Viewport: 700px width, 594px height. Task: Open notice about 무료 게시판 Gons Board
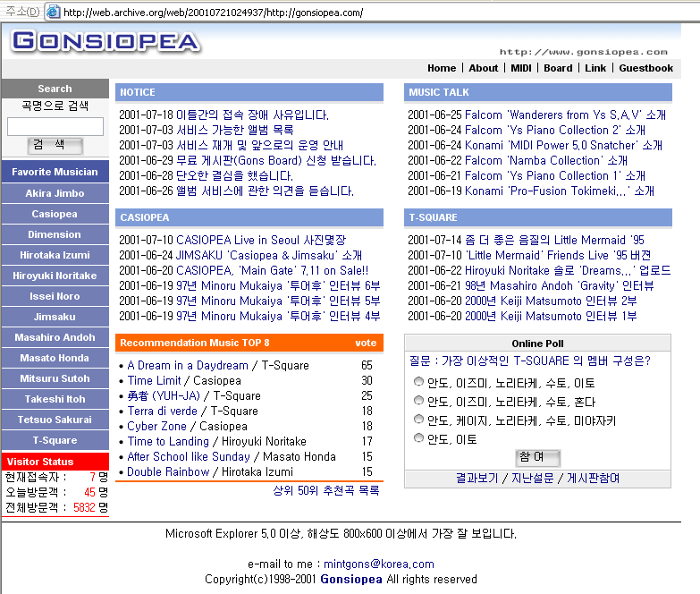click(276, 161)
